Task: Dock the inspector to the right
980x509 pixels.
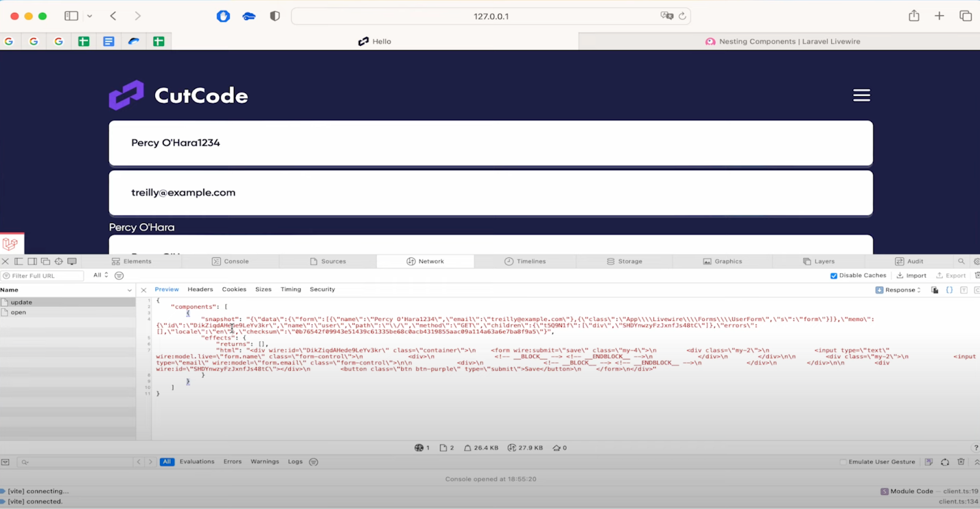Action: (x=32, y=261)
